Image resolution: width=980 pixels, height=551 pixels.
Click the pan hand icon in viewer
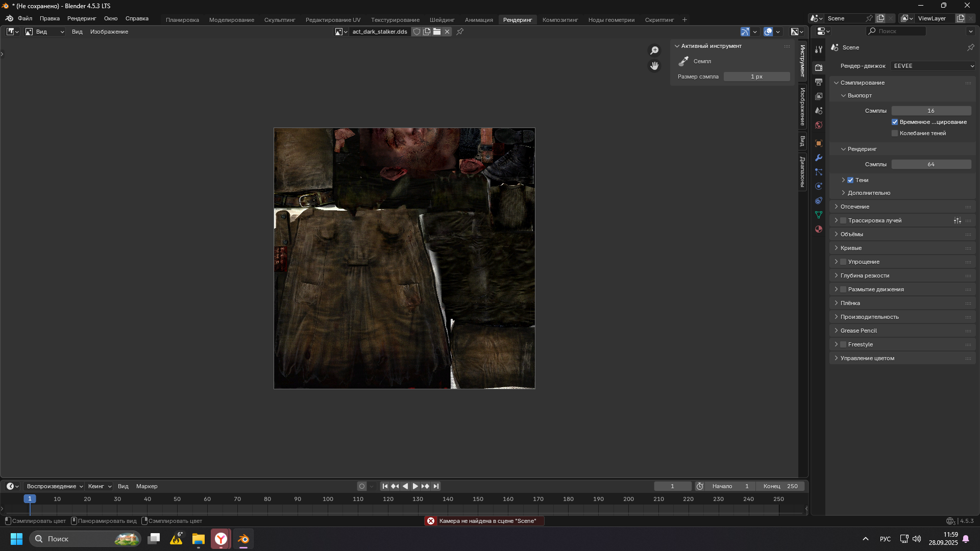tap(654, 66)
